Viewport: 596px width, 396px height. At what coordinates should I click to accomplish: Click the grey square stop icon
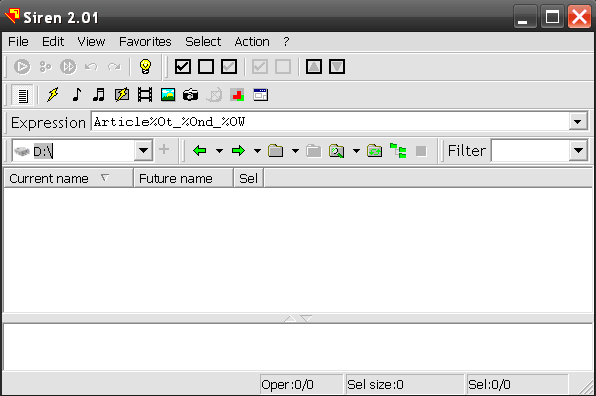[421, 151]
